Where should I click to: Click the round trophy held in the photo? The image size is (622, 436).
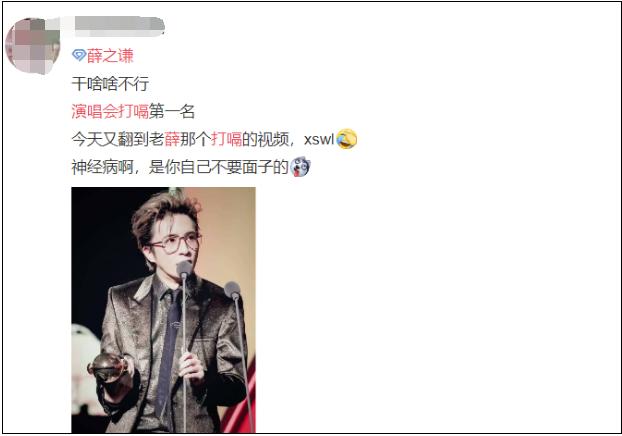(x=108, y=368)
